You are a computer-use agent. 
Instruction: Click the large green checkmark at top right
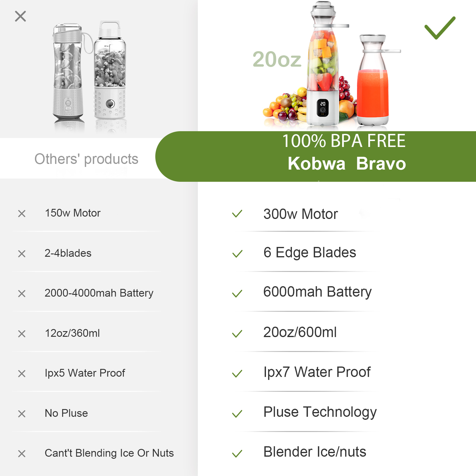tap(439, 28)
